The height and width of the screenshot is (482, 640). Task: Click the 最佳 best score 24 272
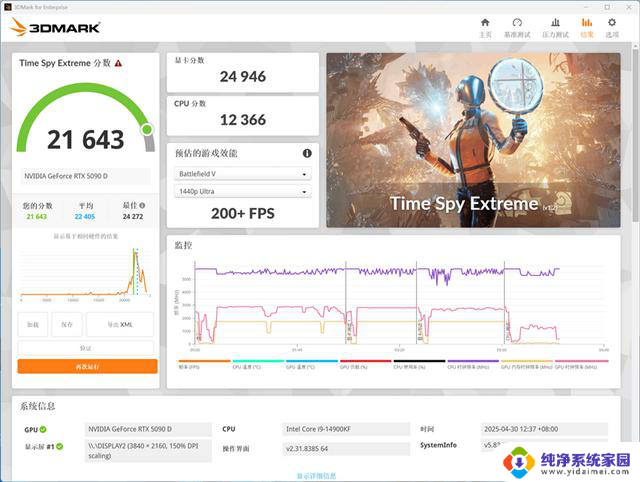(x=133, y=217)
